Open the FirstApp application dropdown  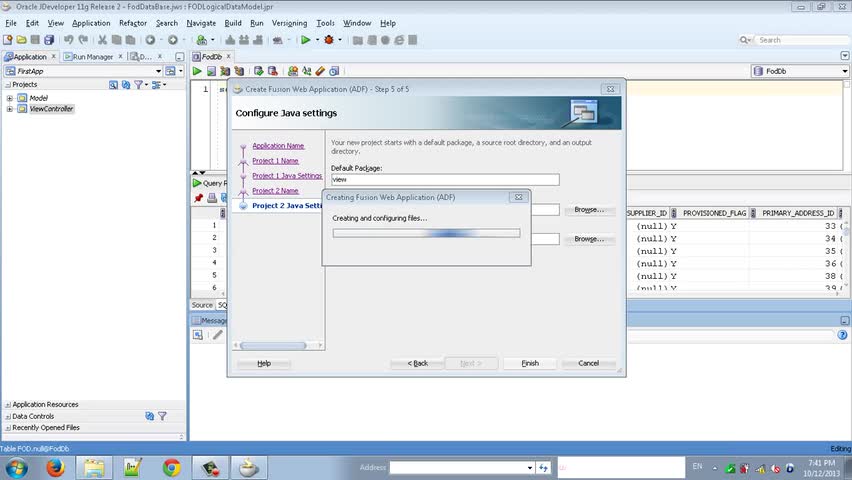click(158, 71)
